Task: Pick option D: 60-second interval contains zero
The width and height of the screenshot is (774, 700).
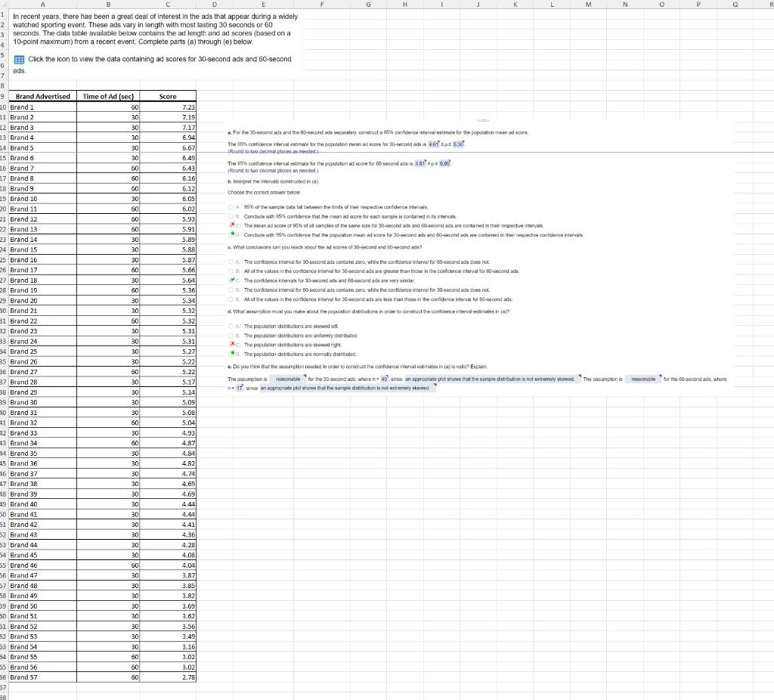Action: [x=231, y=290]
